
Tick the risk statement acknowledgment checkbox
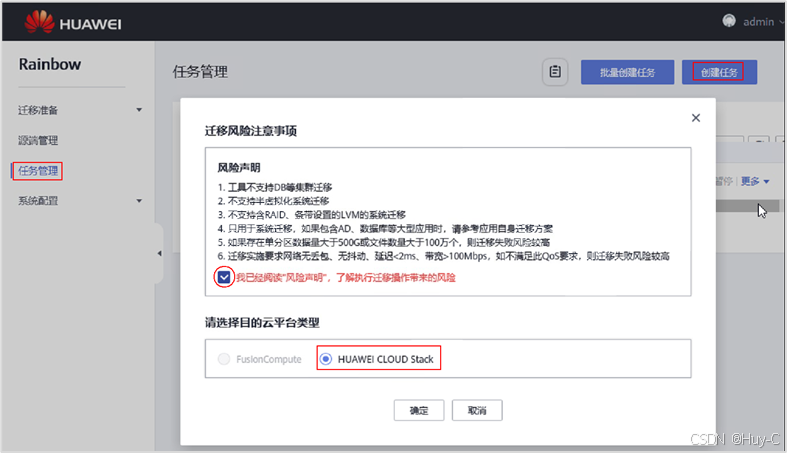click(224, 277)
